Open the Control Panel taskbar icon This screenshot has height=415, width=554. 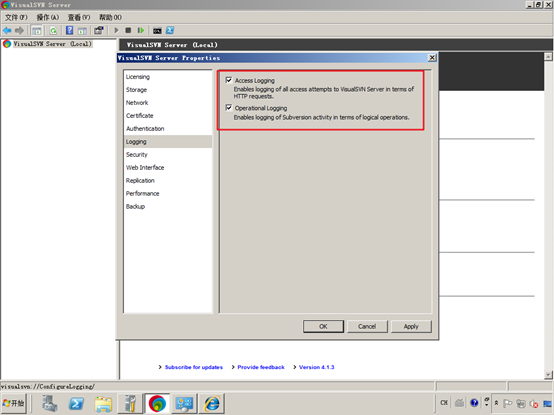[x=184, y=403]
